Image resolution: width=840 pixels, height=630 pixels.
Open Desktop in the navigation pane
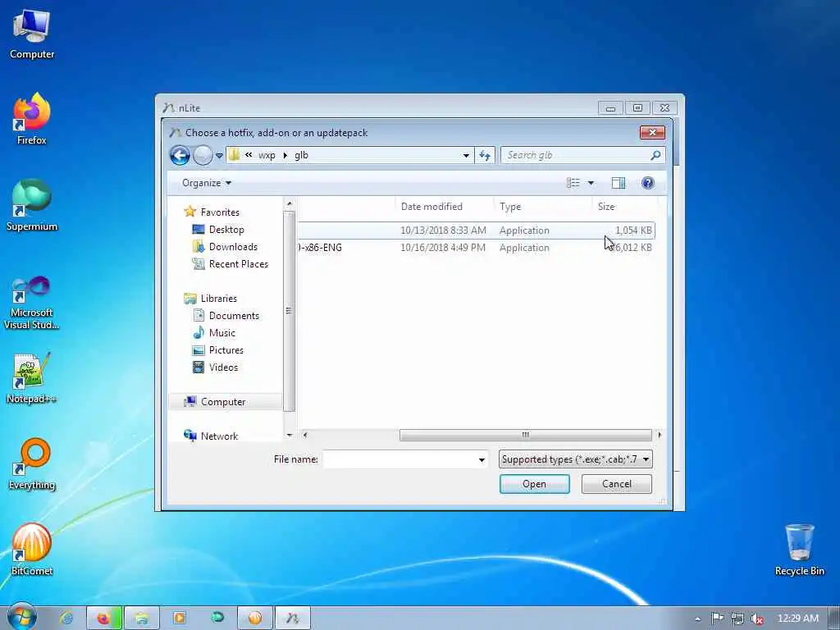[x=226, y=230]
